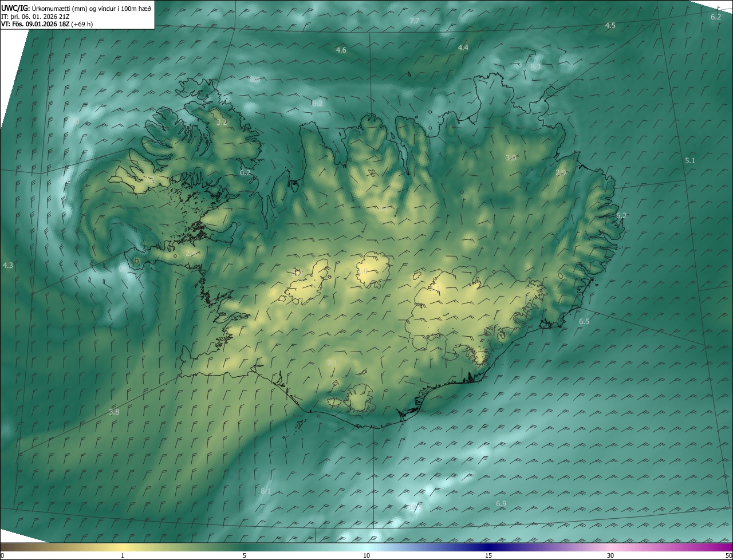Click the 0 tick on the color scale
This screenshot has height=560, width=733.
[x=2, y=556]
